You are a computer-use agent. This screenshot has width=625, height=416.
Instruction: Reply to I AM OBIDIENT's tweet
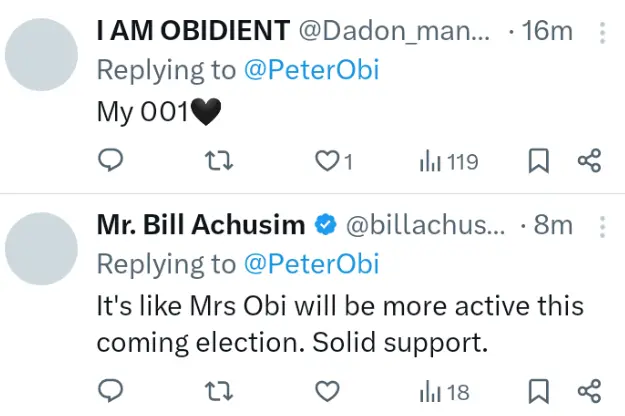pos(112,160)
